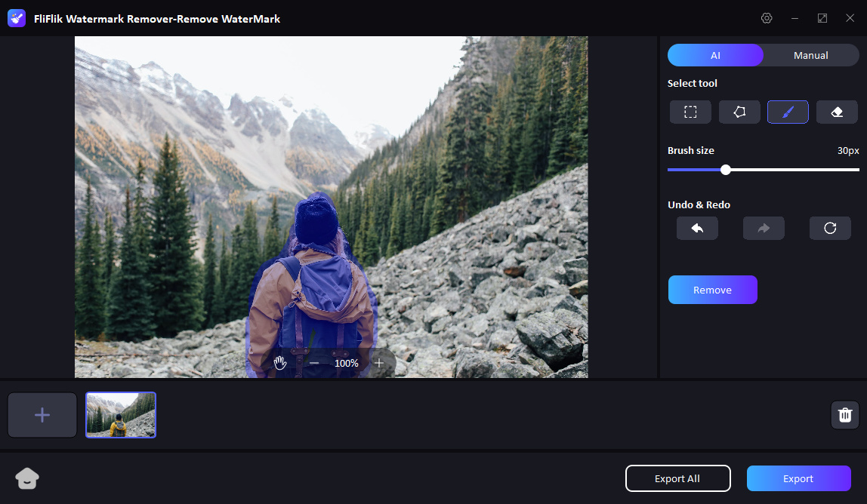Click the Reset icon under Undo & Redo

(x=829, y=228)
